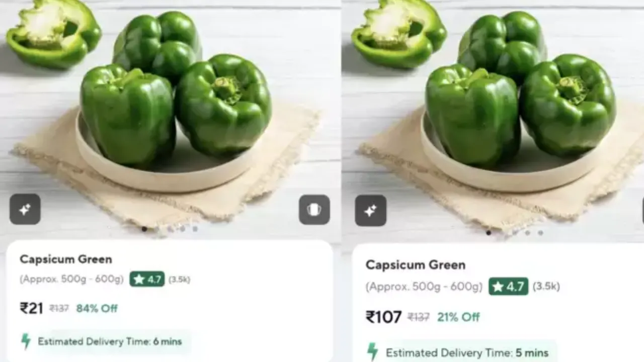Viewport: 644px width, 362px height.
Task: Select the active first carousel dot in ₹21 listing
Action: click(x=144, y=229)
